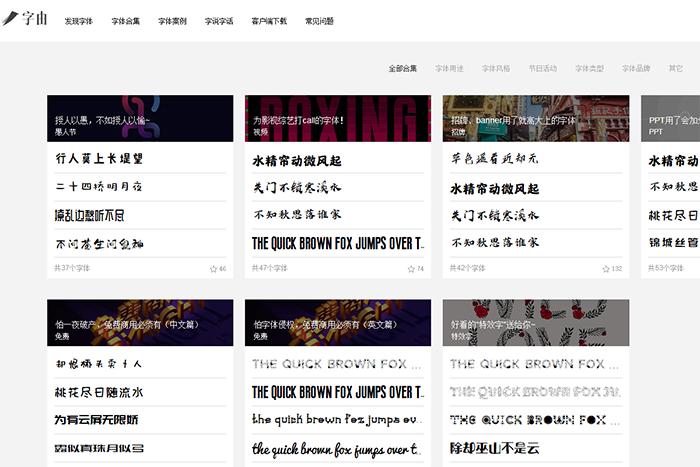
Task: Click the dotted-texture English sample in 特效字 card
Action: 535,392
